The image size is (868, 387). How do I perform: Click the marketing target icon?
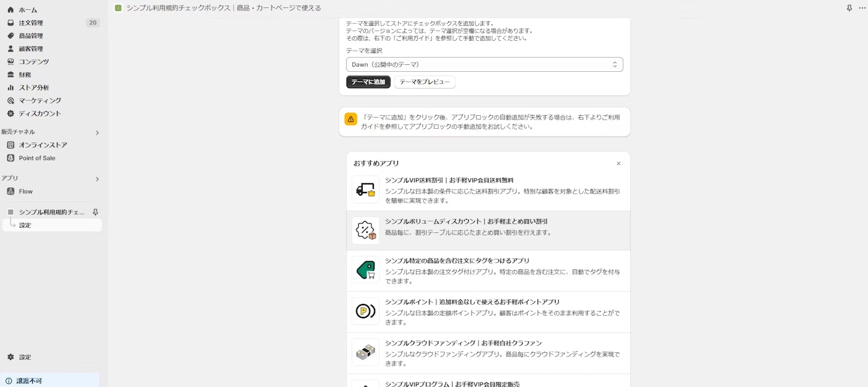click(11, 101)
